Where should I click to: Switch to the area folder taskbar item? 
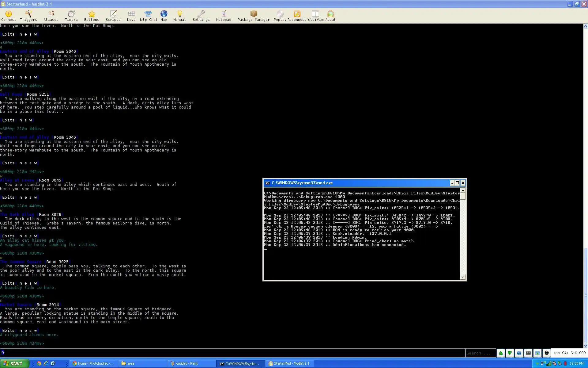click(142, 363)
